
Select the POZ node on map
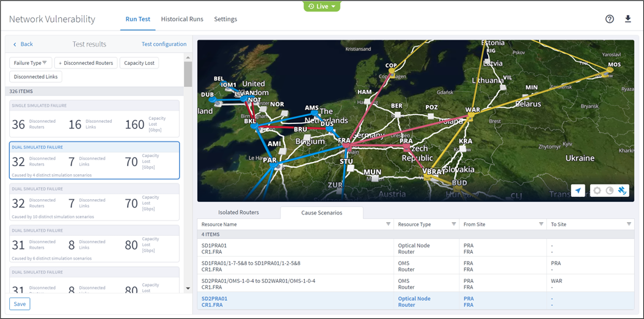430,116
